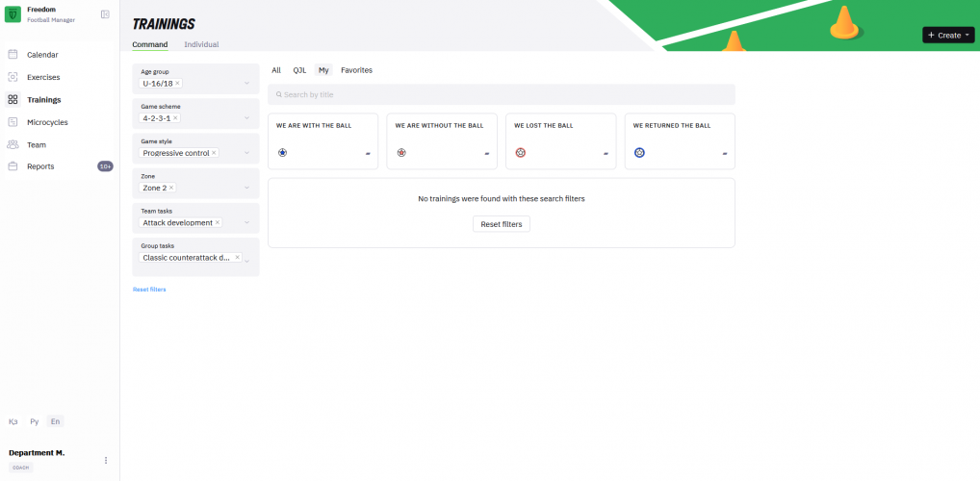This screenshot has width=980, height=481.
Task: Click the ball icon in WE ARE WITHOUT THE BALL
Action: [x=401, y=152]
